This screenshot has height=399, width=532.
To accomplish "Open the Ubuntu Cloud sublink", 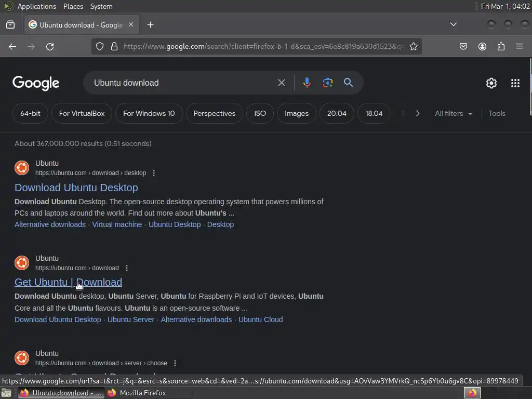I will (261, 320).
